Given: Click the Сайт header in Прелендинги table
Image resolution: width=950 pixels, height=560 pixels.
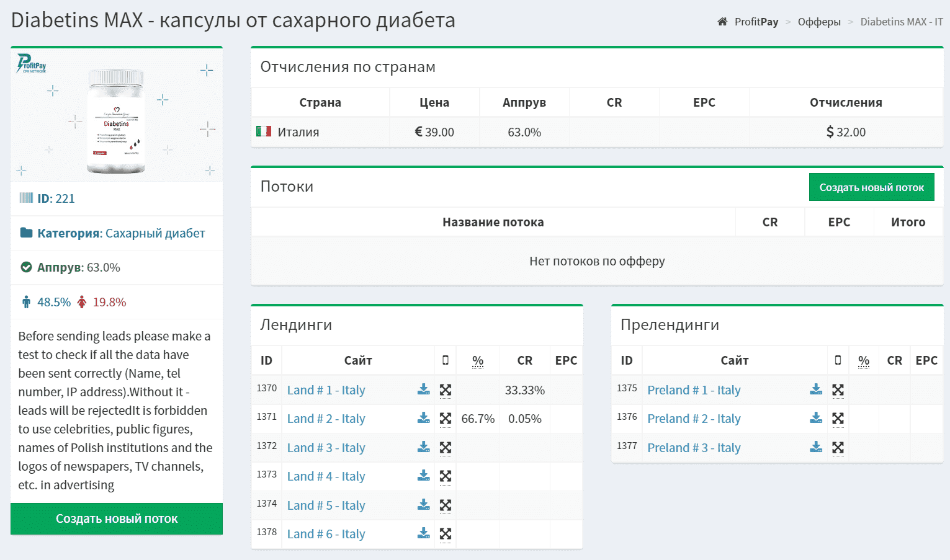Looking at the screenshot, I should coord(735,360).
